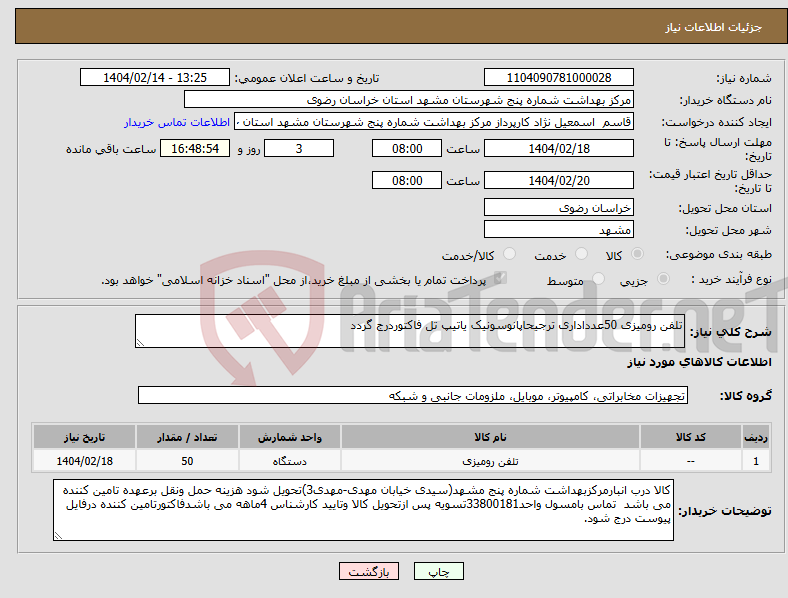Screen dimensions: 788x598
Task: Click the response deadline date 1404/02/18 field
Action: pos(558,148)
